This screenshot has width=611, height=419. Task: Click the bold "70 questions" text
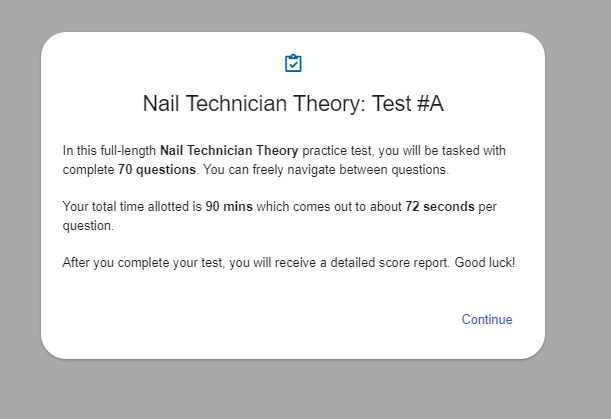[x=157, y=170]
